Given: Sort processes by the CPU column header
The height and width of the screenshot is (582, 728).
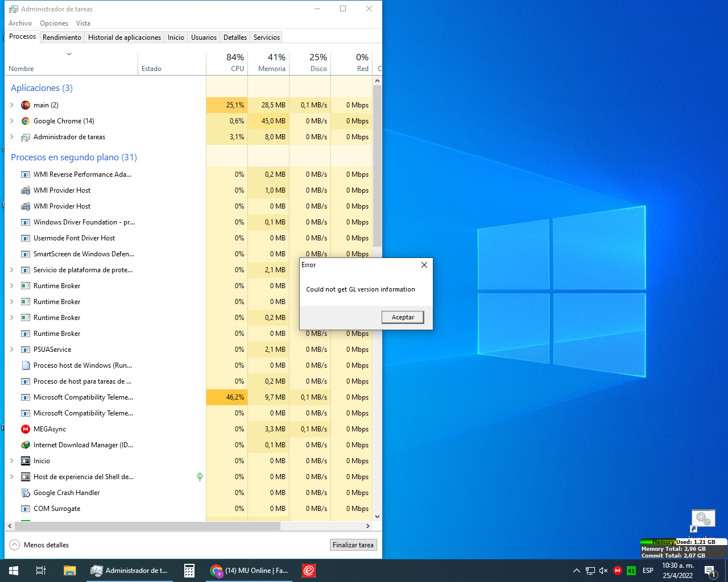Looking at the screenshot, I should pos(227,63).
